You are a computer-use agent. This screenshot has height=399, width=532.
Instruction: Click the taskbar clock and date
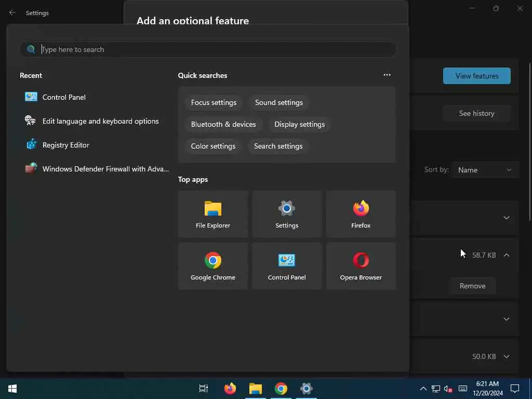point(487,389)
